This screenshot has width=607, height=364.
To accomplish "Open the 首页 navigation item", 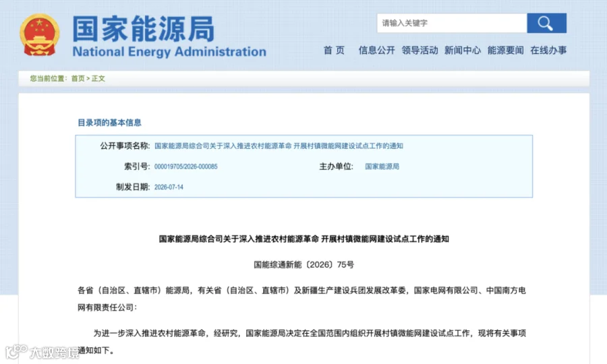I will coord(334,51).
